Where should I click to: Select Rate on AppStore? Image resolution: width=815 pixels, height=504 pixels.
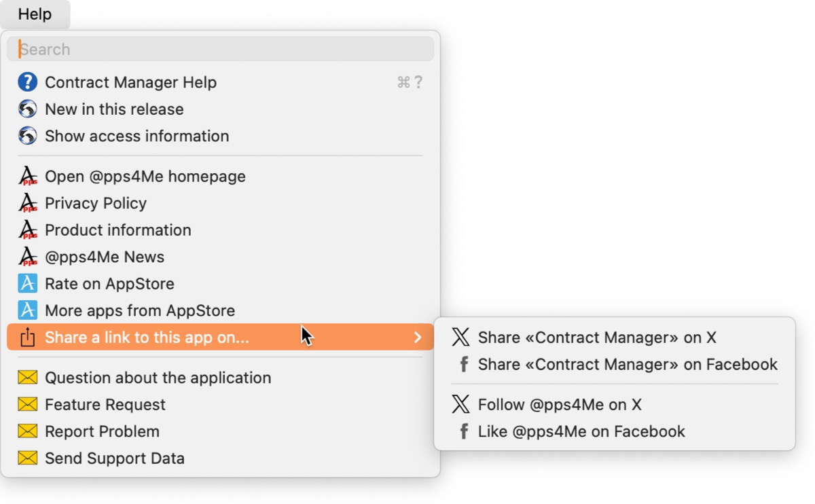[x=220, y=284]
